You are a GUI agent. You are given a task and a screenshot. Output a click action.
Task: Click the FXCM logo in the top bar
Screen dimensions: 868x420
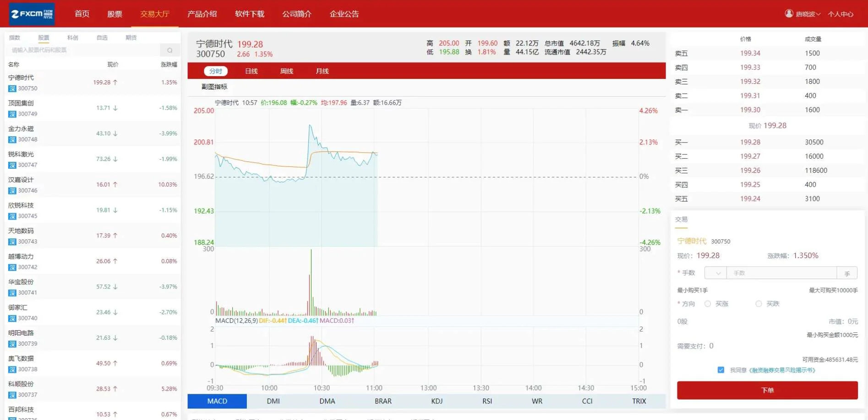tap(31, 13)
